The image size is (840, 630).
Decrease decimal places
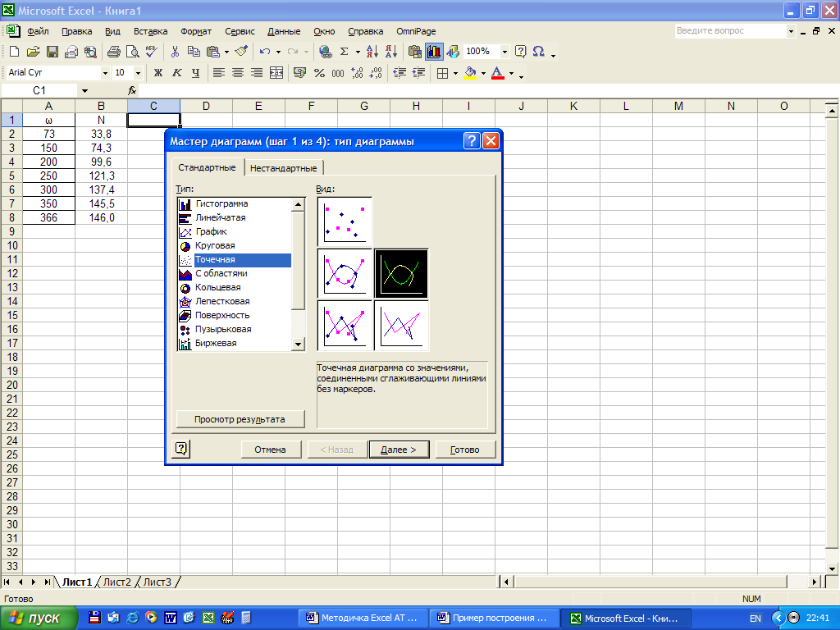(x=376, y=73)
